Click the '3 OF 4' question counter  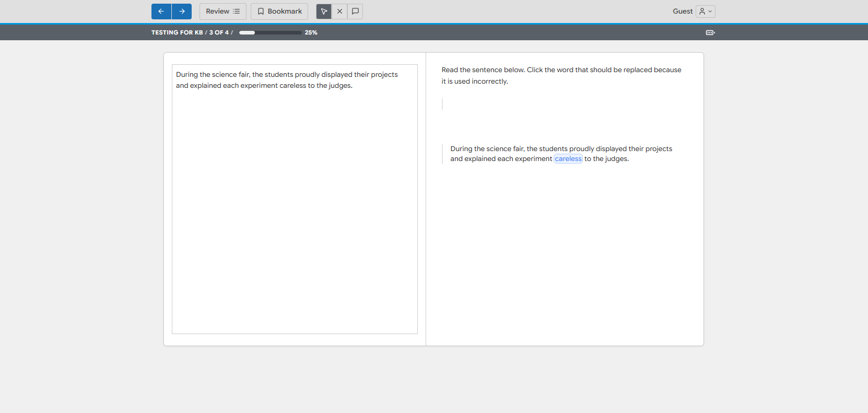pos(219,32)
